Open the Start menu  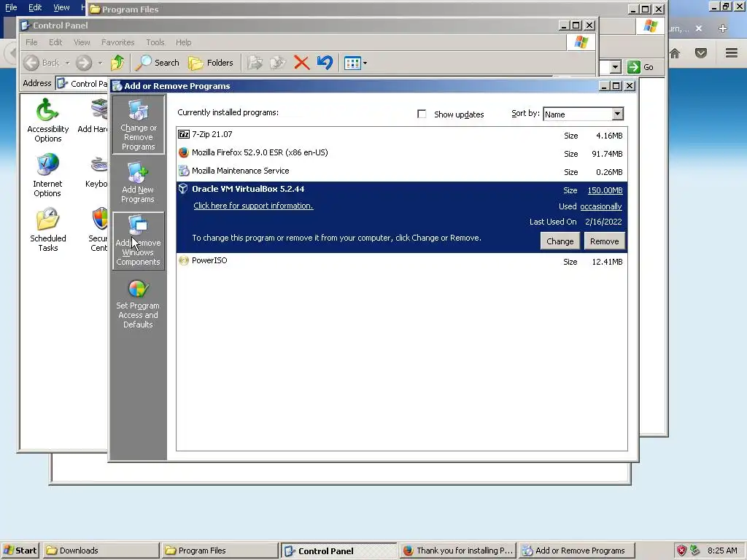point(20,551)
